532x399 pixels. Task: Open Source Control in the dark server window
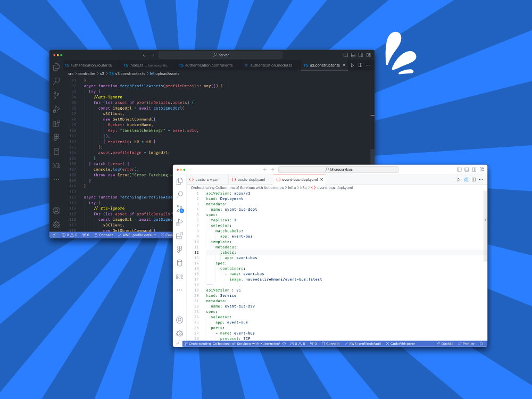click(56, 95)
